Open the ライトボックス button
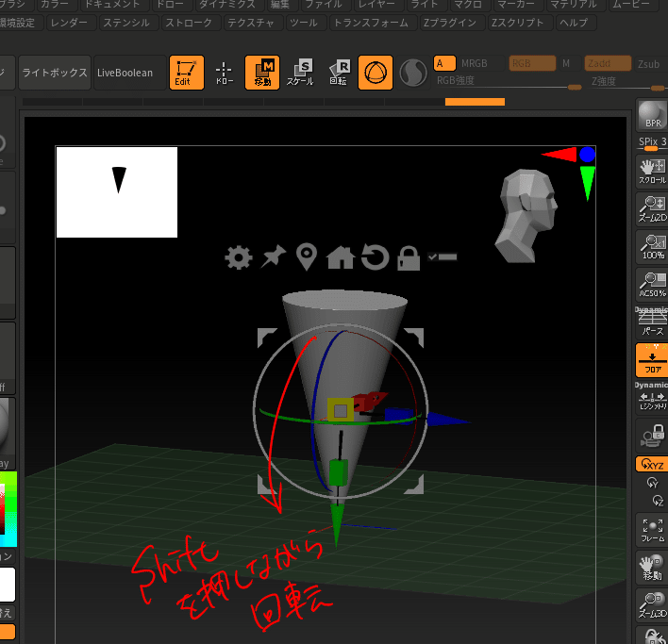The image size is (668, 644). click(x=55, y=73)
